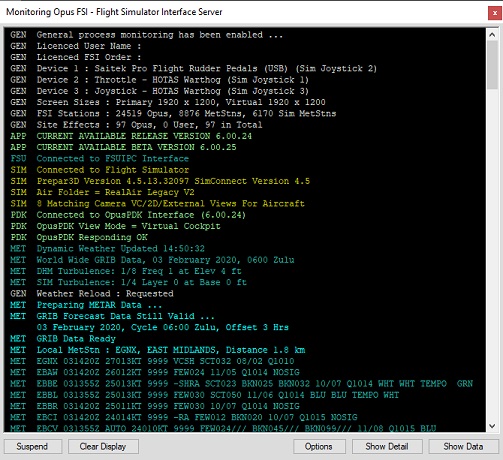Click the scrollbar up arrow
Screen dimensions: 503x460
pos(492,34)
